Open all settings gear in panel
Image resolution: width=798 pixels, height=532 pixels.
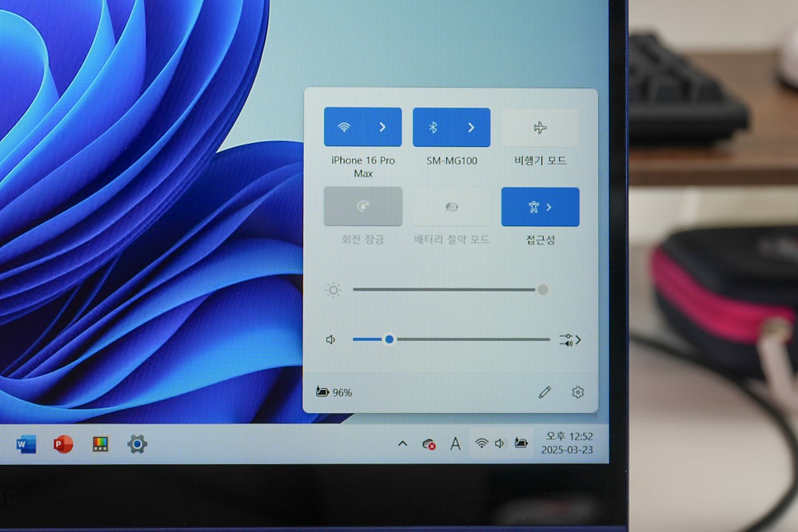tap(577, 392)
